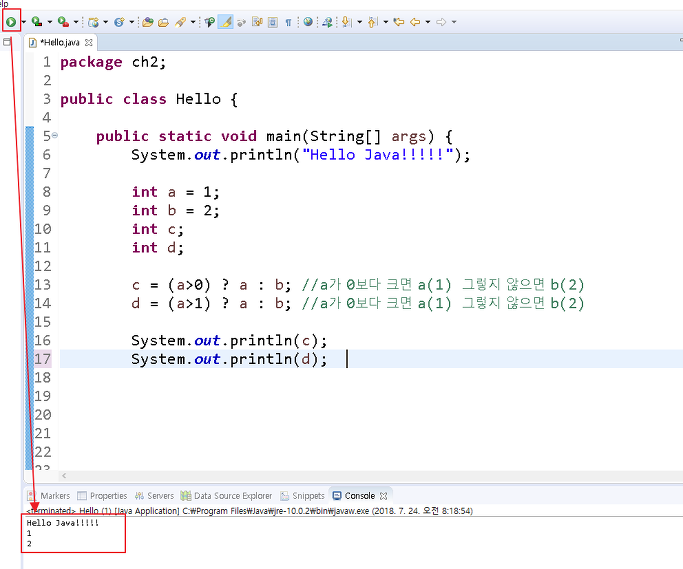This screenshot has height=569, width=683.
Task: Toggle show whitespace characters pilcrow icon
Action: coord(288,22)
